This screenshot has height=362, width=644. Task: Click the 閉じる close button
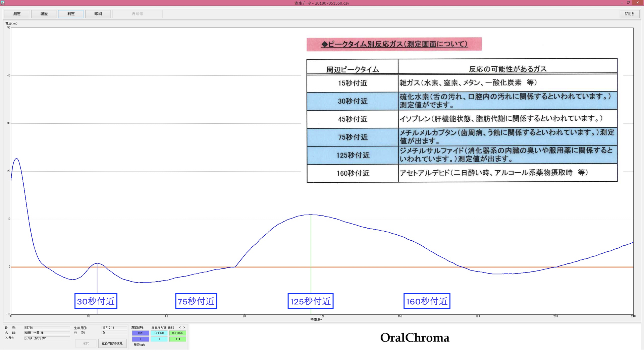(629, 14)
